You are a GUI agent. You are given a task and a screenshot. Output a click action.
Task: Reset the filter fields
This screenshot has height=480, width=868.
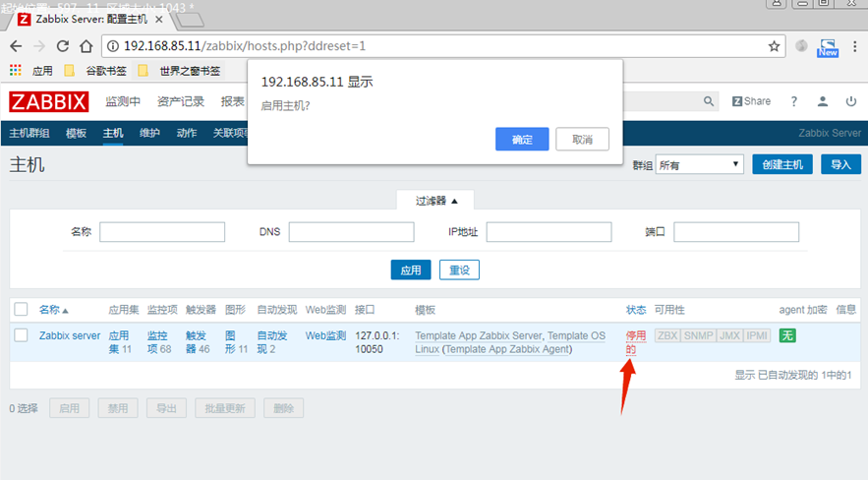click(x=459, y=270)
